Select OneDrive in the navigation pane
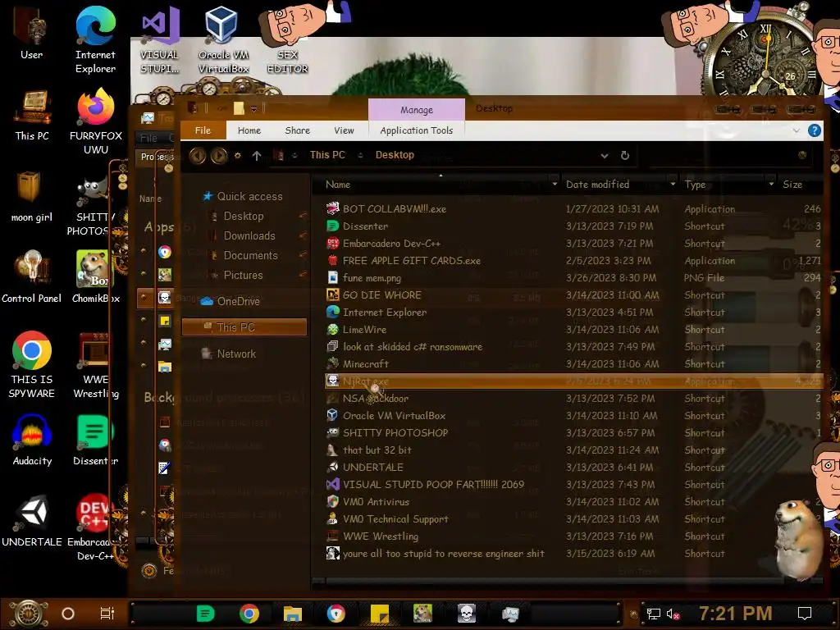The width and height of the screenshot is (840, 630). (x=238, y=302)
